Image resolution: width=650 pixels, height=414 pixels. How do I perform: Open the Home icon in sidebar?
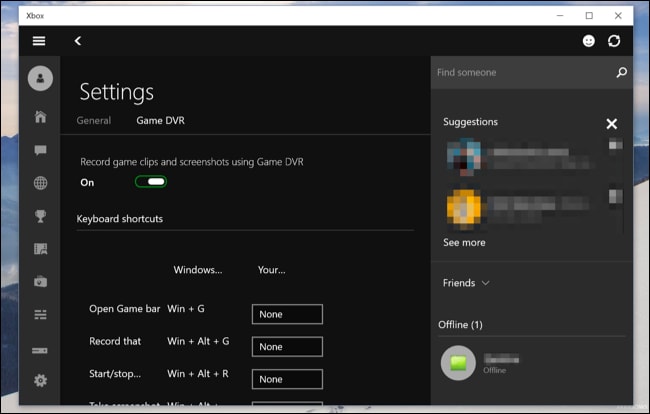40,117
